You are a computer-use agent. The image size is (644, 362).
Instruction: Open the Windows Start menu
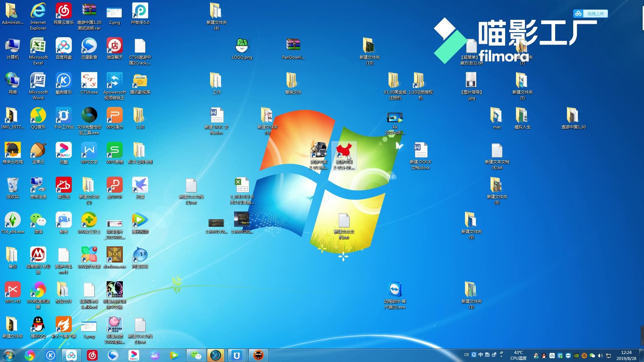click(x=9, y=355)
